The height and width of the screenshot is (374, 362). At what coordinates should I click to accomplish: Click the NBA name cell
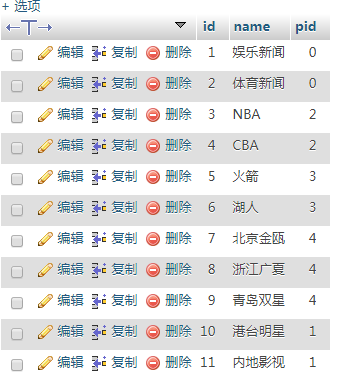click(246, 115)
